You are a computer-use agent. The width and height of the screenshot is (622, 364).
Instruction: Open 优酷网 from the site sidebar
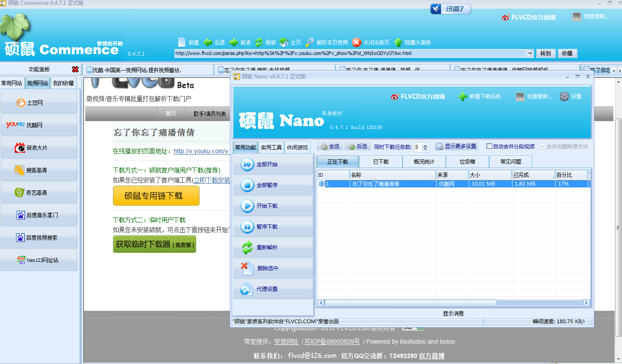pyautogui.click(x=39, y=125)
